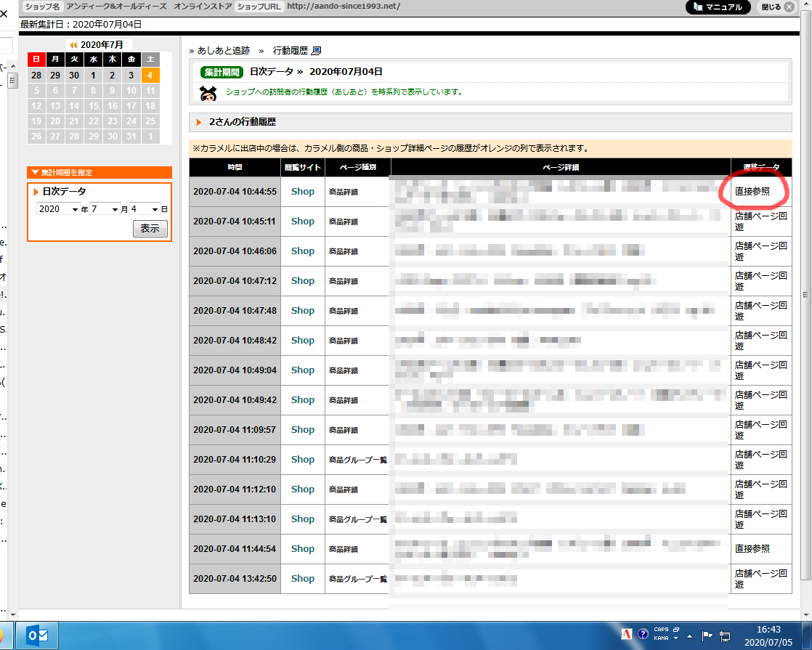The height and width of the screenshot is (650, 812).
Task: Click the red ATOK input icon in tray
Action: 626,635
